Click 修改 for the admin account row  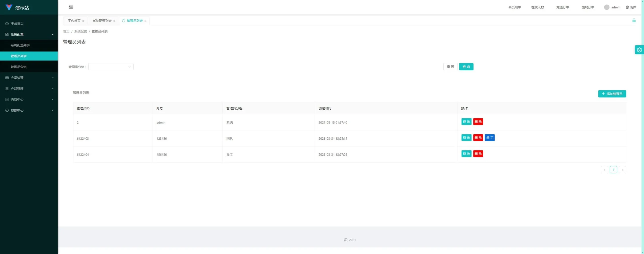click(x=466, y=122)
